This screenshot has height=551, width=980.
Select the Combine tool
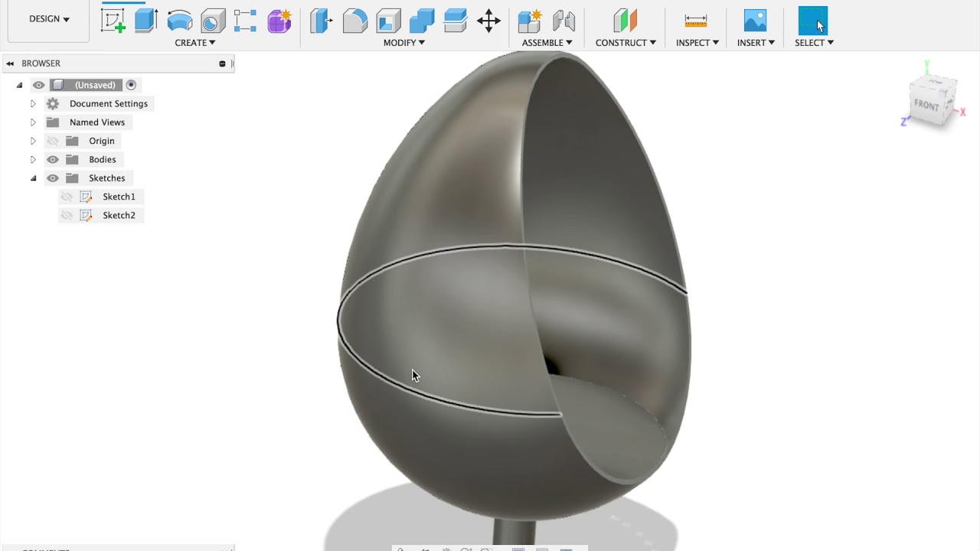pyautogui.click(x=422, y=21)
